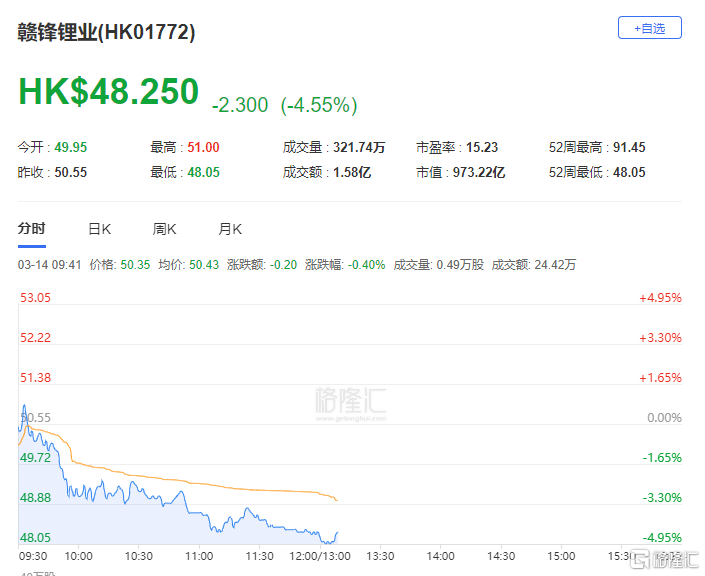This screenshot has width=705, height=576.
Task: Click y-axis price label 53.05
Action: [36, 298]
